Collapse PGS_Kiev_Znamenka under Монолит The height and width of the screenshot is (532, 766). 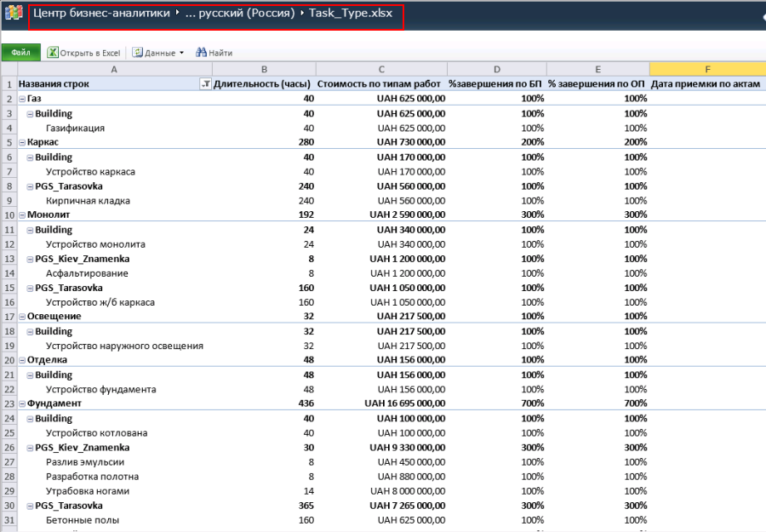pyautogui.click(x=30, y=259)
